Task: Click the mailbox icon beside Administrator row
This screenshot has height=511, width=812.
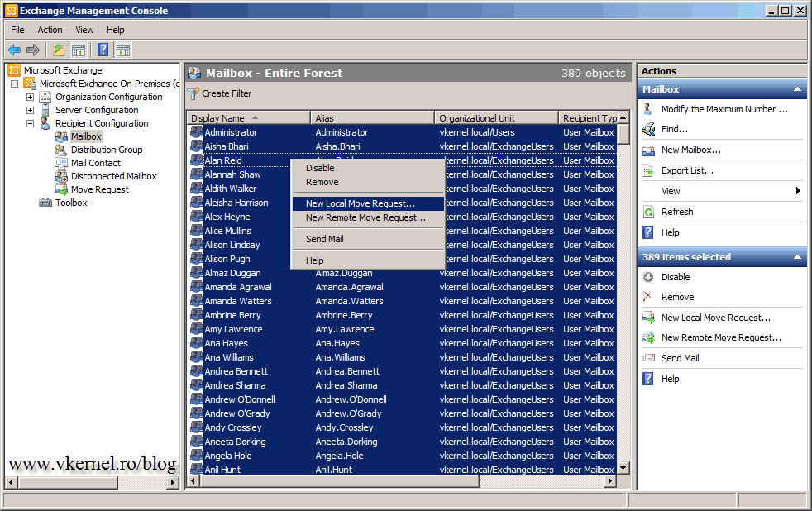Action: click(x=196, y=132)
